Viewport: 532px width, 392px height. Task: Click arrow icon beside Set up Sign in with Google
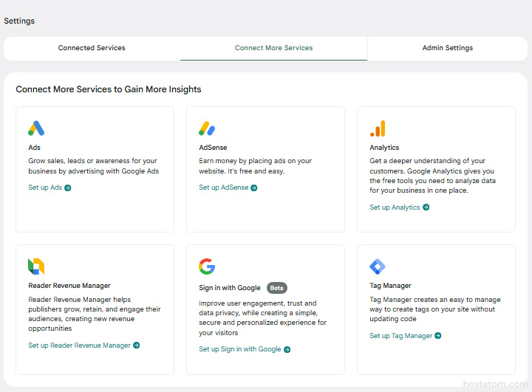click(x=287, y=350)
